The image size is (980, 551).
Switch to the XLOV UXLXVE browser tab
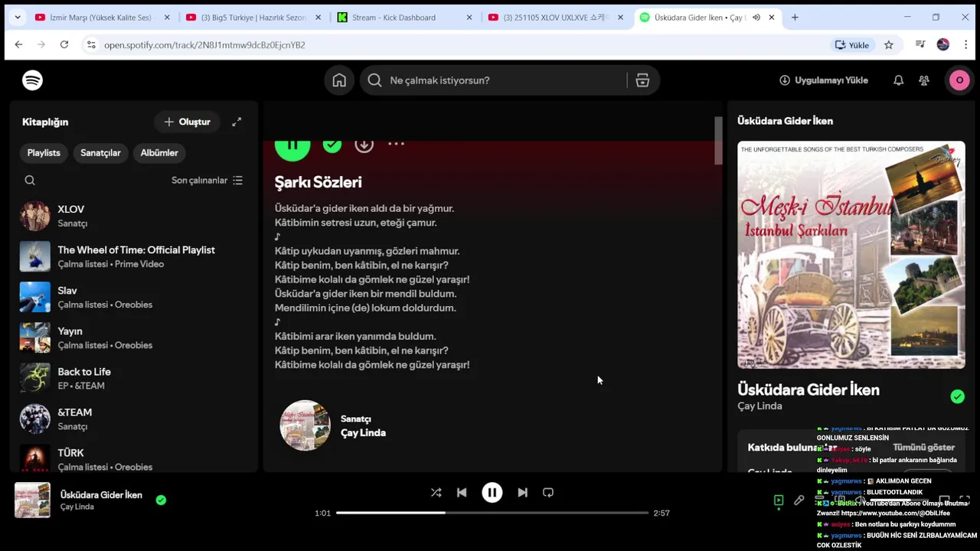[x=555, y=17]
